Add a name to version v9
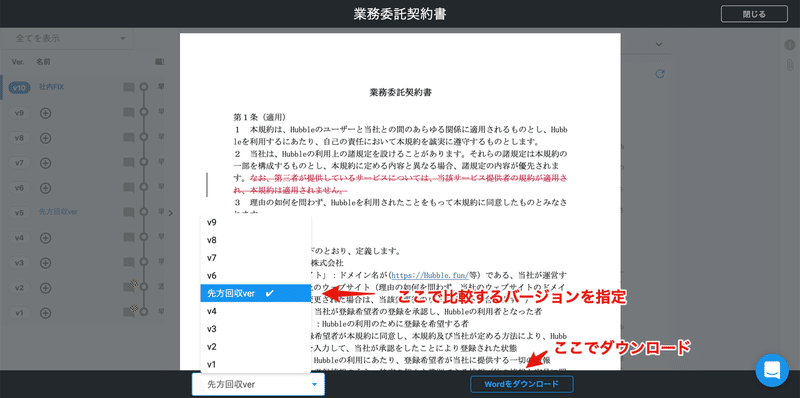This screenshot has width=800, height=398. [x=45, y=113]
